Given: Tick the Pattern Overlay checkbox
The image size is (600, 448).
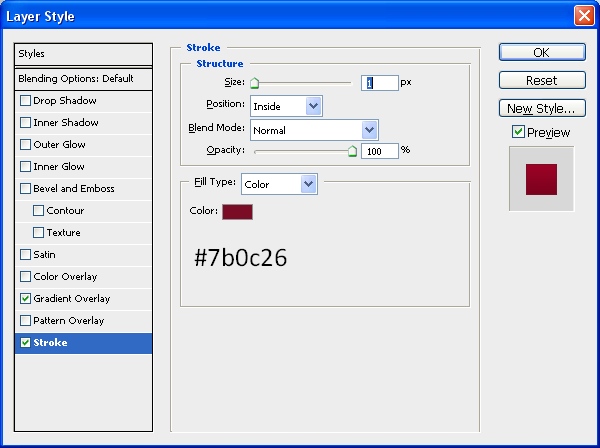Looking at the screenshot, I should click(25, 321).
